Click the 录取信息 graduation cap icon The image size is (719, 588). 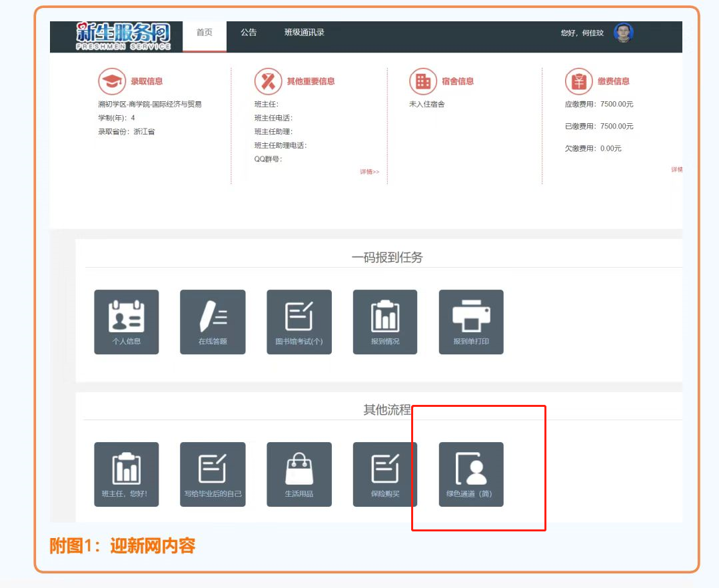point(111,82)
